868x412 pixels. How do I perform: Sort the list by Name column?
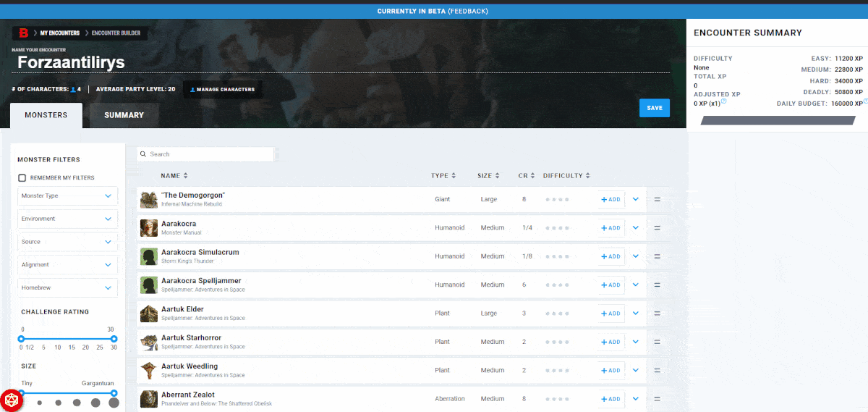point(174,176)
